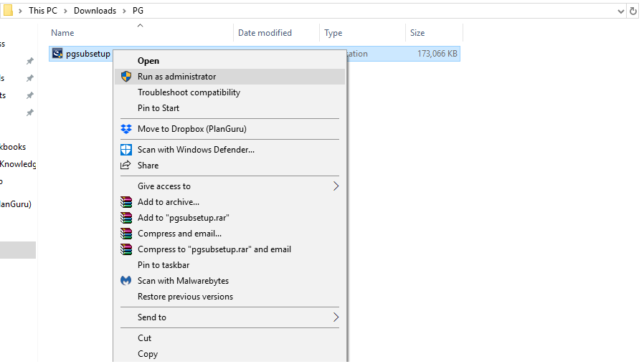Click the Malwarebytes icon in menu
This screenshot has width=644, height=364.
126,281
